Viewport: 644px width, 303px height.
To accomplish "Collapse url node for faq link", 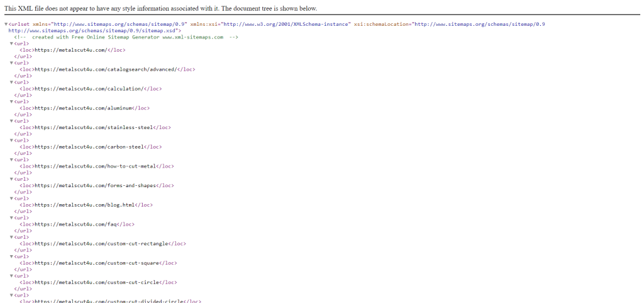I will tap(12, 218).
